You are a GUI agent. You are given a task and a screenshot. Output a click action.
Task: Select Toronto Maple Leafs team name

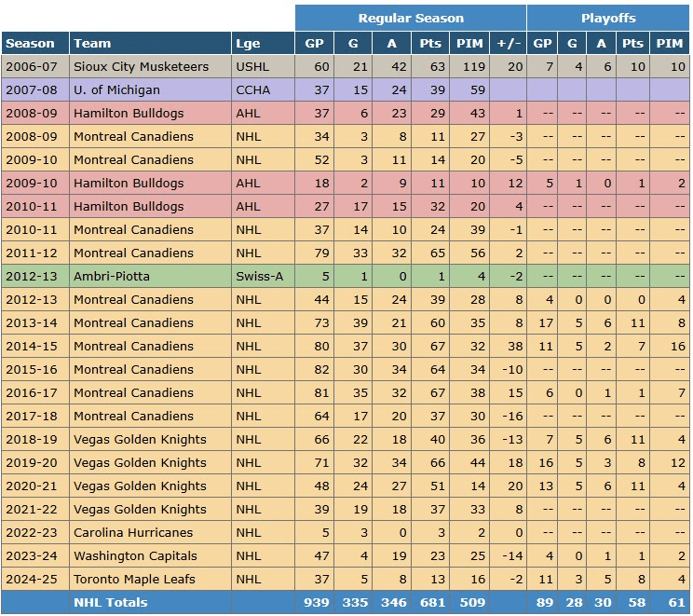click(134, 580)
